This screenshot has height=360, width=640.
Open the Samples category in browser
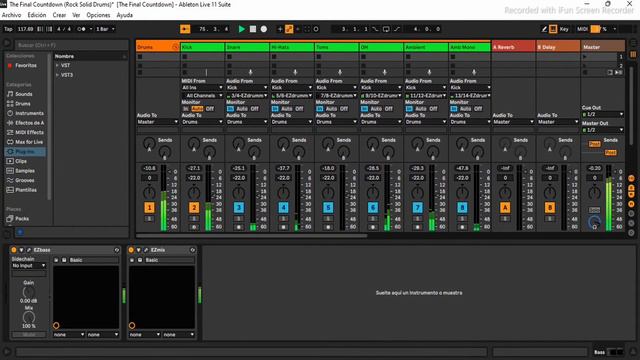25,171
